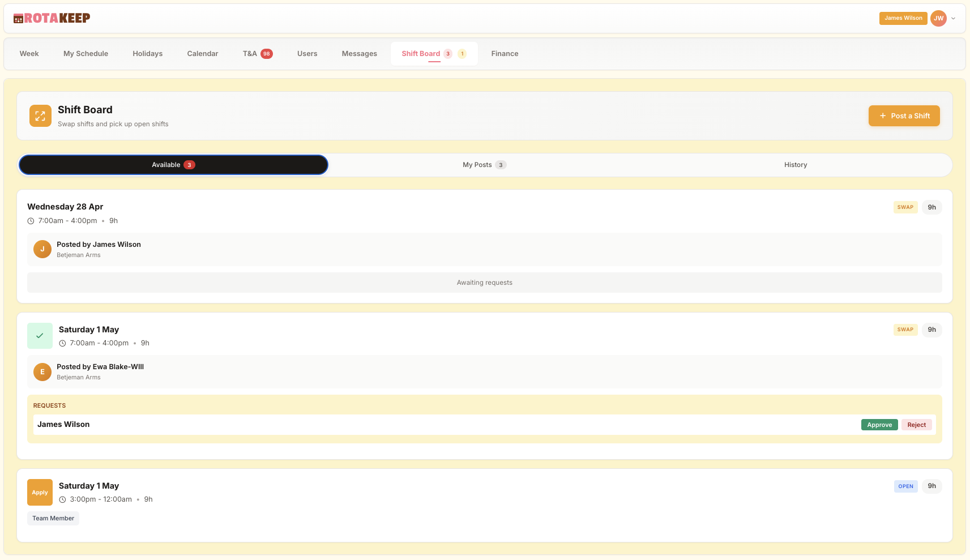Select James Wilson request row
970x560 pixels.
coord(485,425)
